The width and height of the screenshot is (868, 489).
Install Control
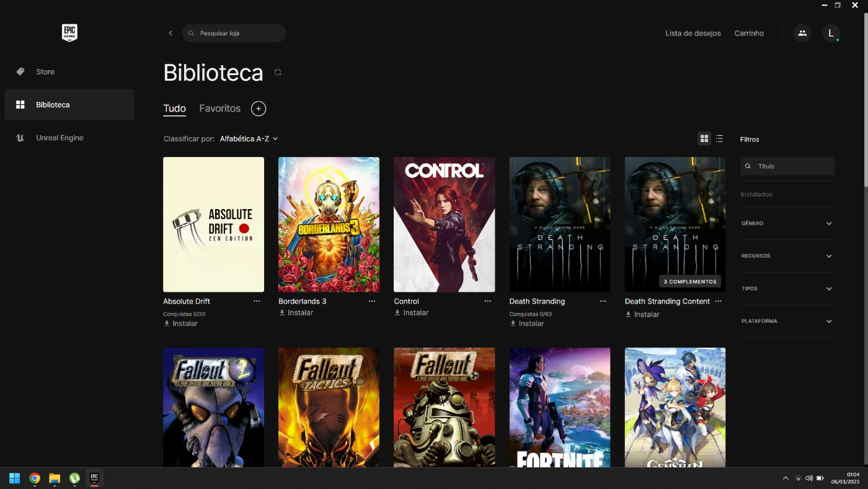click(x=411, y=313)
